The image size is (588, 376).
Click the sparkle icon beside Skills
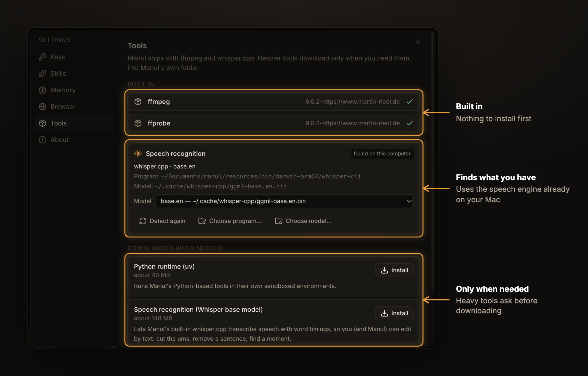pyautogui.click(x=43, y=73)
